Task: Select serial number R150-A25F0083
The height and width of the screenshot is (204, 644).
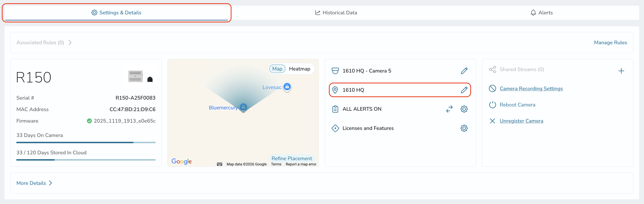Action: [135, 98]
